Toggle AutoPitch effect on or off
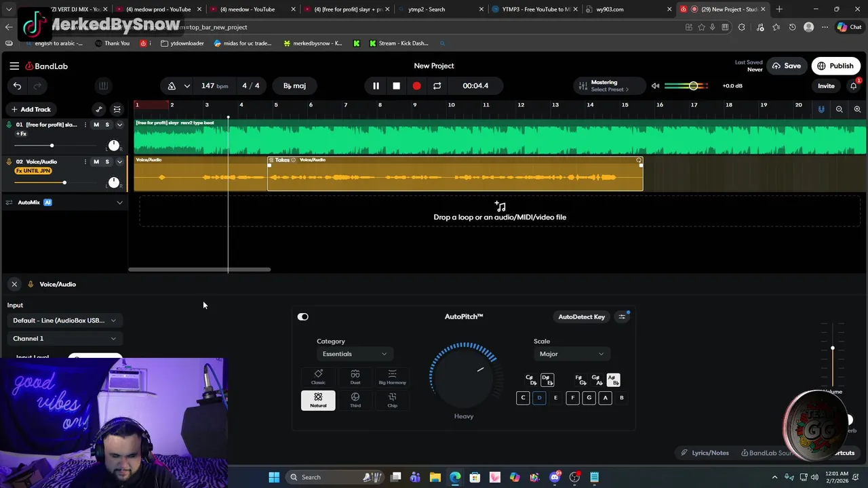868x488 pixels. [x=303, y=317]
